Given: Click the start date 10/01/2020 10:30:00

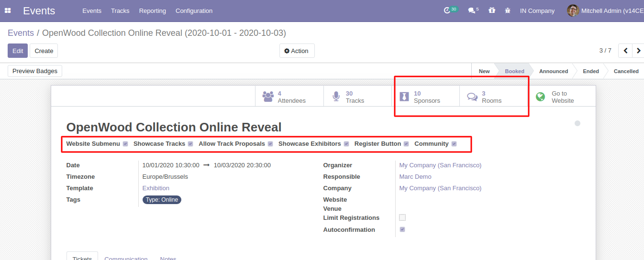Looking at the screenshot, I should pos(171,165).
